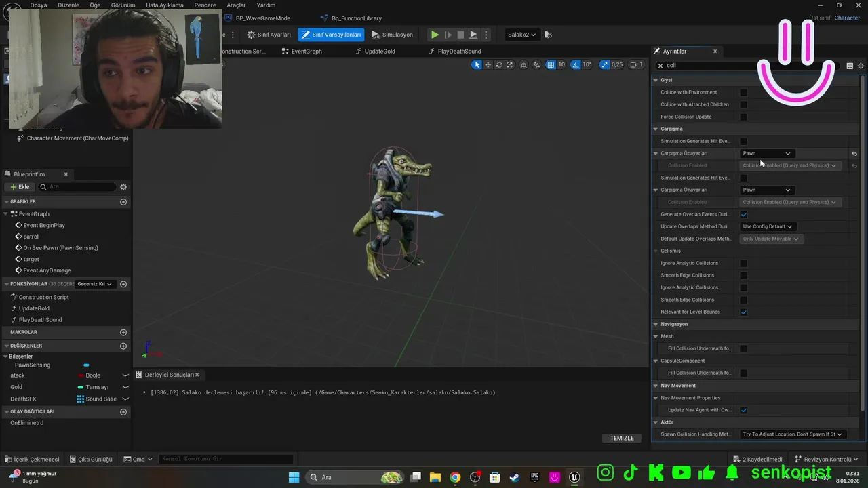Open the Geçersiz Kıl override dropdown
868x488 pixels.
[95, 284]
